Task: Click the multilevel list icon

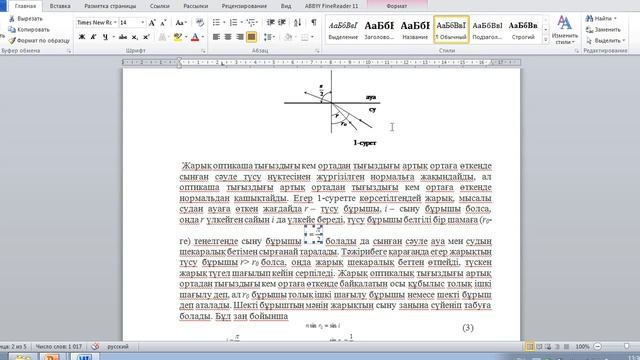Action: click(251, 22)
